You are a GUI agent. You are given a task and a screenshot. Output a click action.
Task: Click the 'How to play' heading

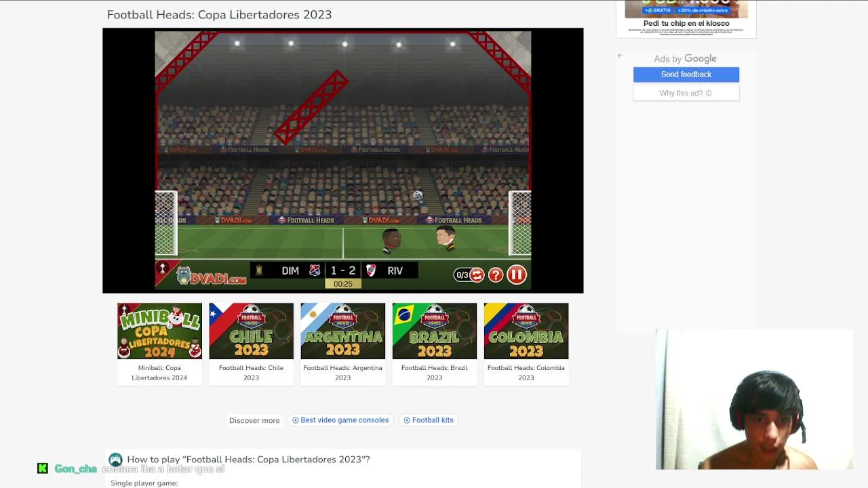pos(248,460)
